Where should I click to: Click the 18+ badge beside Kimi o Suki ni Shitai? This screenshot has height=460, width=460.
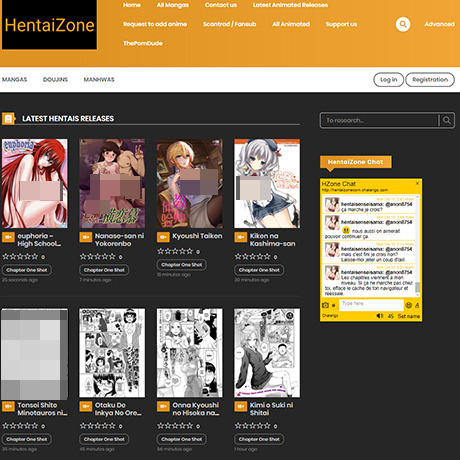[240, 406]
